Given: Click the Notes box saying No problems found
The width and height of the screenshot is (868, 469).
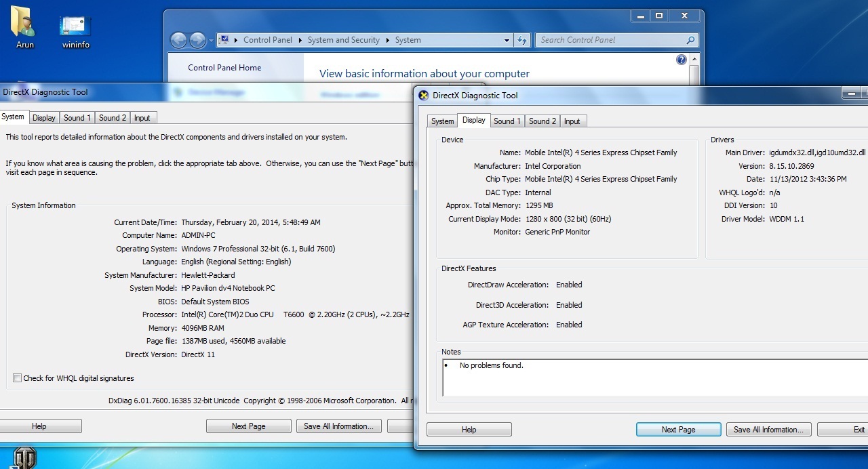Looking at the screenshot, I should 654,378.
